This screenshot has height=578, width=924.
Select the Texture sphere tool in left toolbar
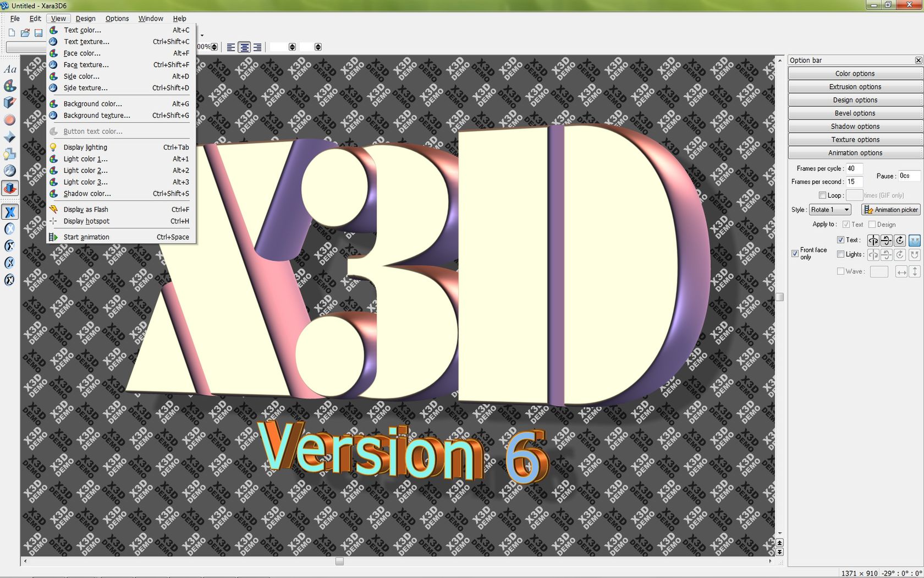(10, 171)
